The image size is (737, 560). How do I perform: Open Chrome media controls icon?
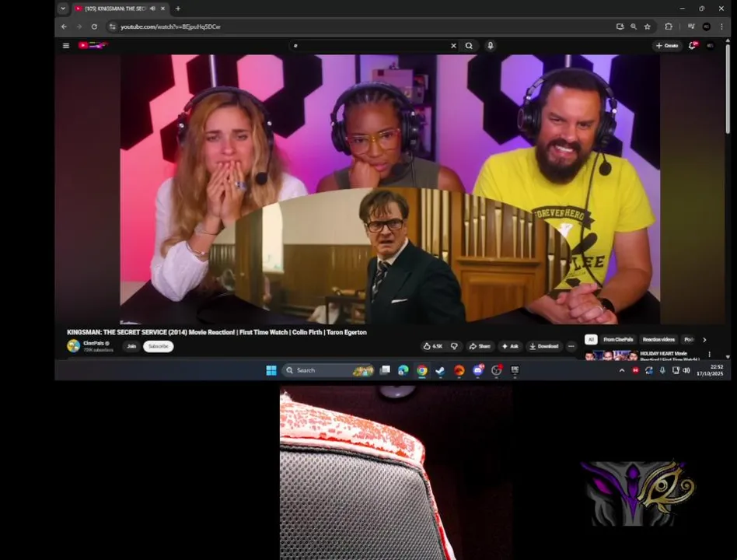pyautogui.click(x=691, y=26)
